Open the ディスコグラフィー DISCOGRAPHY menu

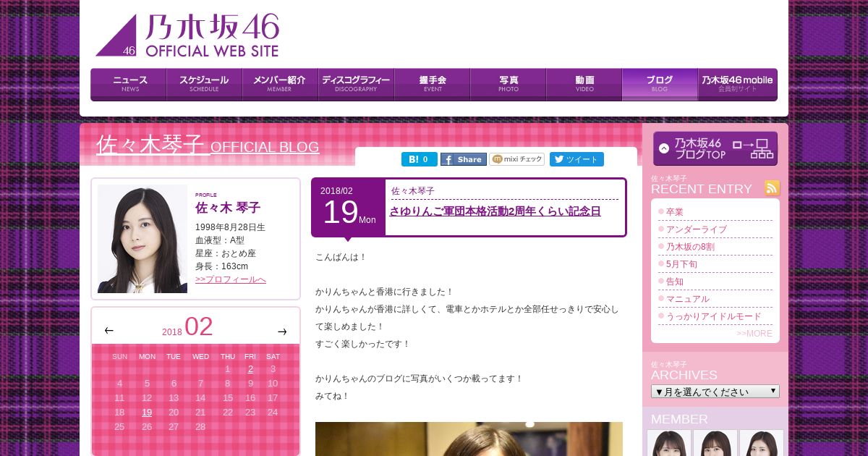tap(357, 84)
